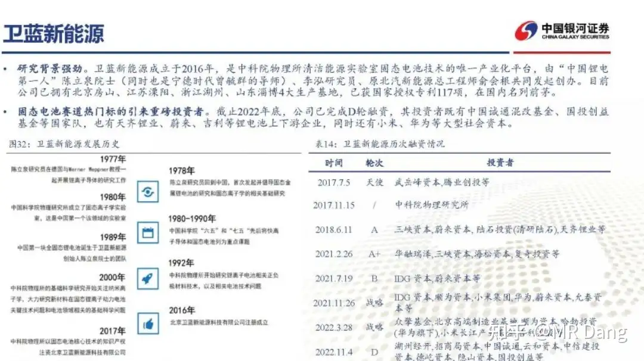Screen dimensions: 644x361
Task: Toggle the eye symbol in the timeline
Action: [x=148, y=192]
